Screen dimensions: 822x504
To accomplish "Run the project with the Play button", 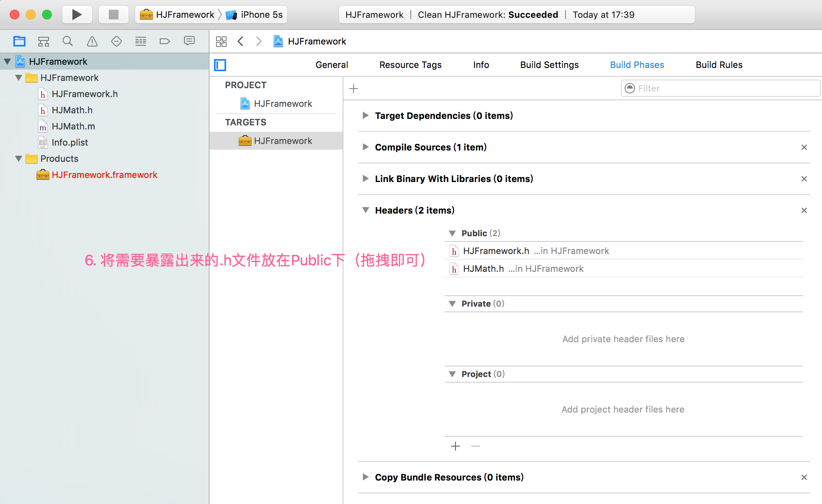I will point(77,15).
